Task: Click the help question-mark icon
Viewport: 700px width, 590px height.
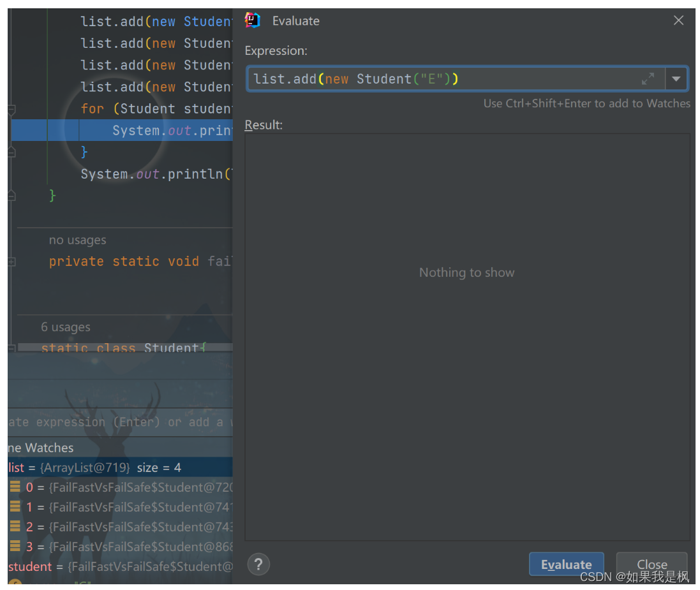Action: (258, 564)
